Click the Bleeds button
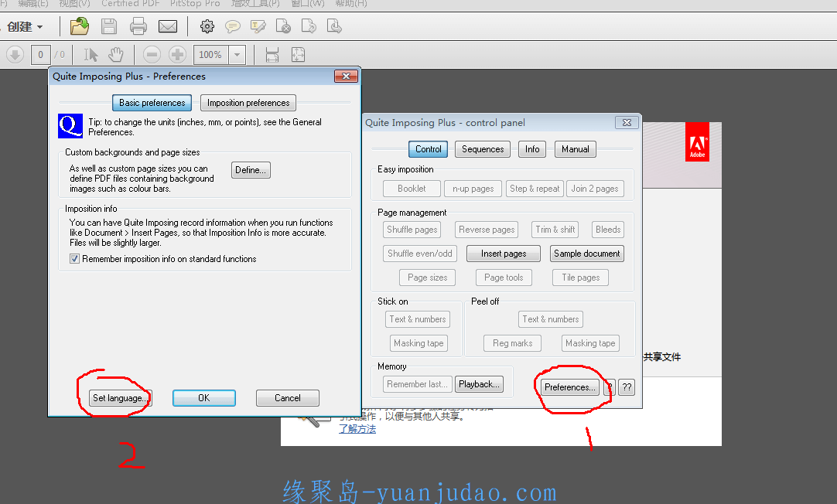This screenshot has height=504, width=837. pos(608,230)
